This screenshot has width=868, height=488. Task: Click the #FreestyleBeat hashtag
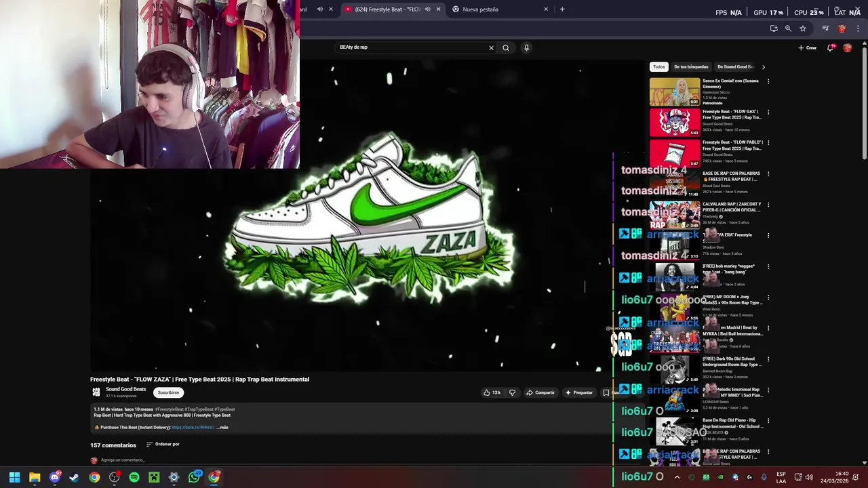click(x=169, y=409)
